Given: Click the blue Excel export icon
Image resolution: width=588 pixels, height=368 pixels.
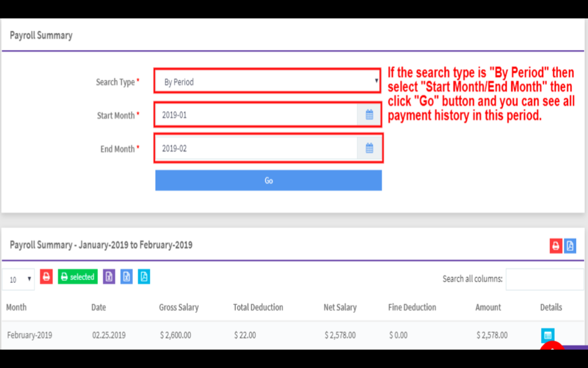Looking at the screenshot, I should tap(127, 277).
